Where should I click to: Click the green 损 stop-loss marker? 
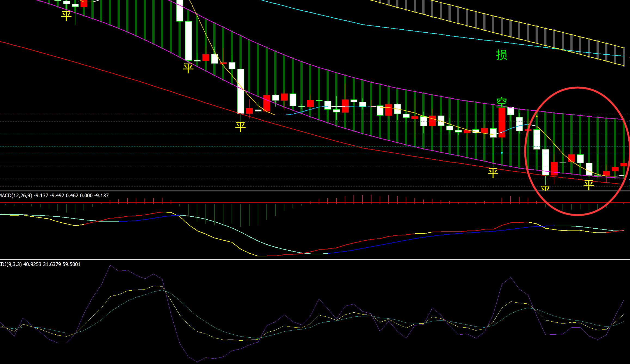[x=502, y=55]
